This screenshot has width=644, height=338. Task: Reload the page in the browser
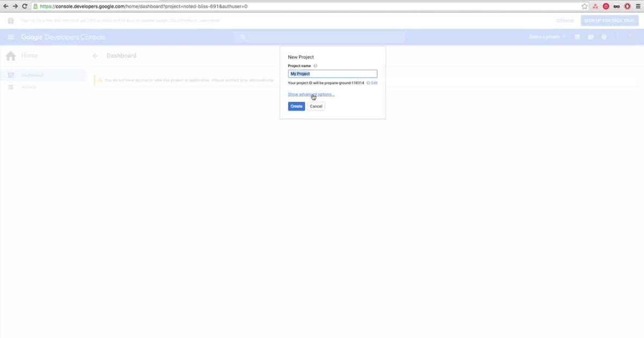tap(25, 6)
